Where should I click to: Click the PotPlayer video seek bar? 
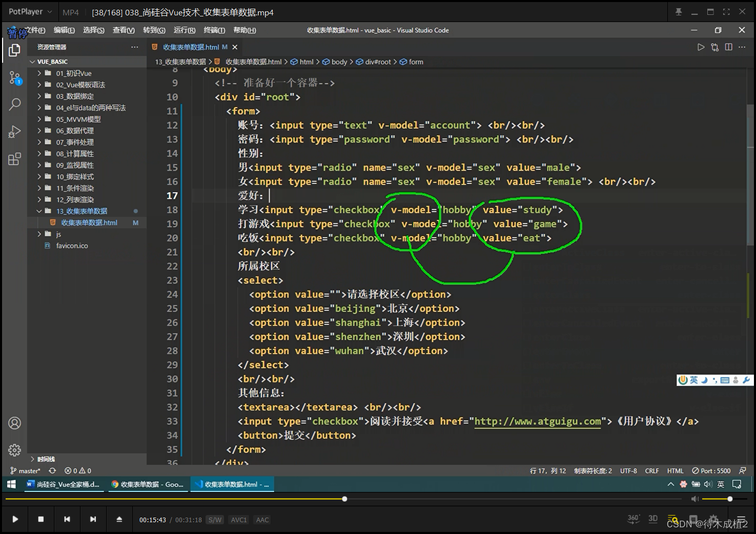[343, 499]
